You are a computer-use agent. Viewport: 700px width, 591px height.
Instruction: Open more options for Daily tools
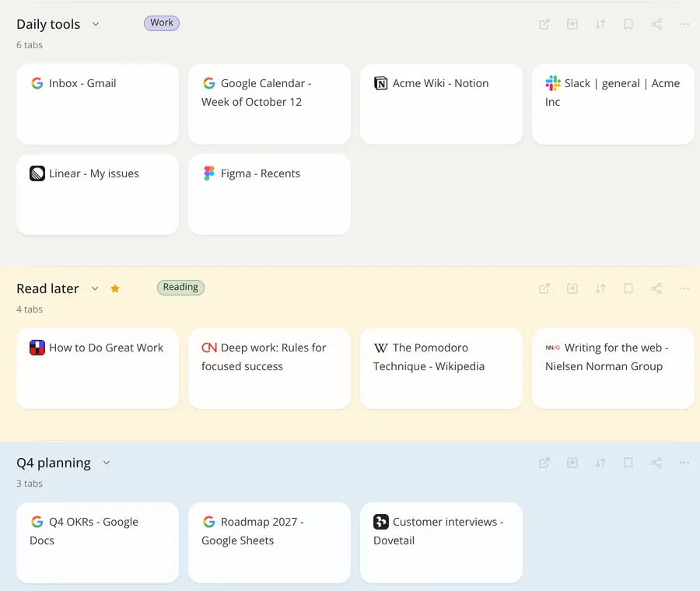tap(684, 24)
